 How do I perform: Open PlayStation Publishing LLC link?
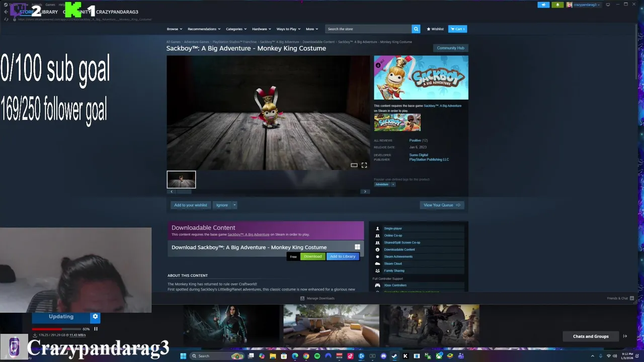pyautogui.click(x=429, y=159)
